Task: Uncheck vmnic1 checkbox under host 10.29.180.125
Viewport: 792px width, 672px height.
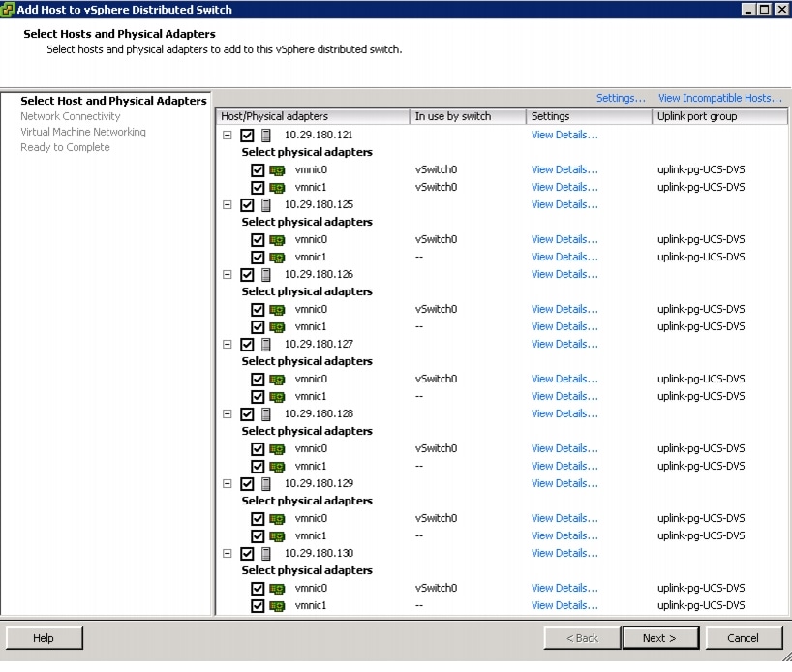Action: [258, 258]
